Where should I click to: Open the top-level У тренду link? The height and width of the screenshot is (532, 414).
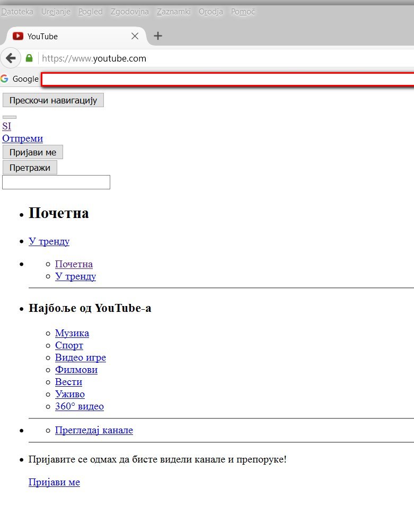(49, 241)
